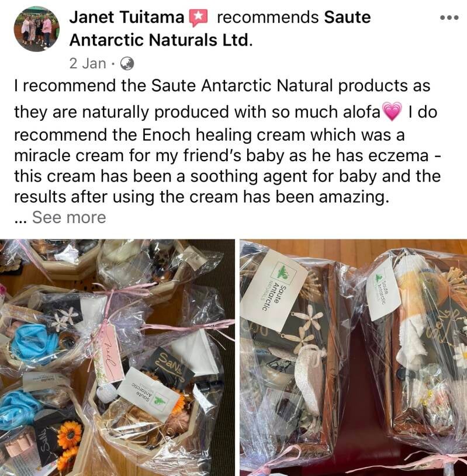
Task: Open the right wrapped hampers photo
Action: tap(353, 357)
